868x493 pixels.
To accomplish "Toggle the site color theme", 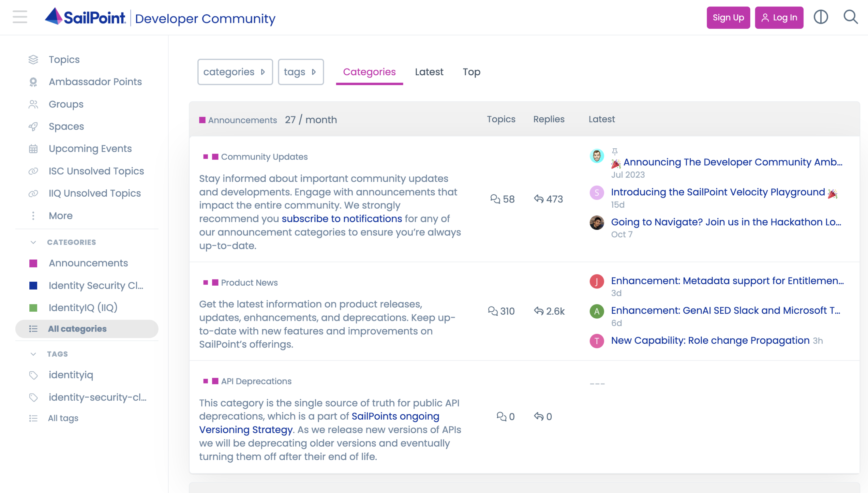I will click(x=821, y=17).
